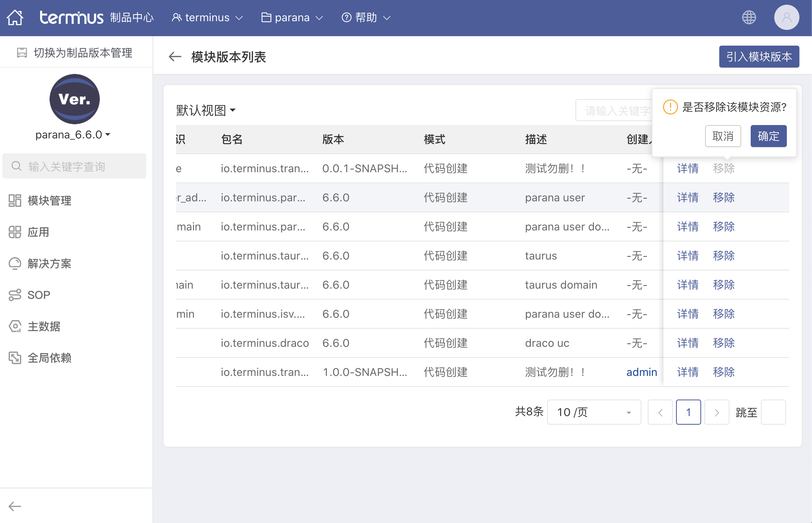Click 移除 for io.terminus.isv row
The height and width of the screenshot is (523, 812).
(724, 314)
